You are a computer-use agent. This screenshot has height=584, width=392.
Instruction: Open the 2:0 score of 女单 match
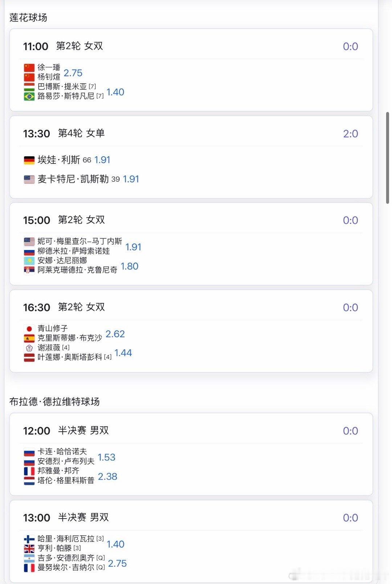click(350, 133)
